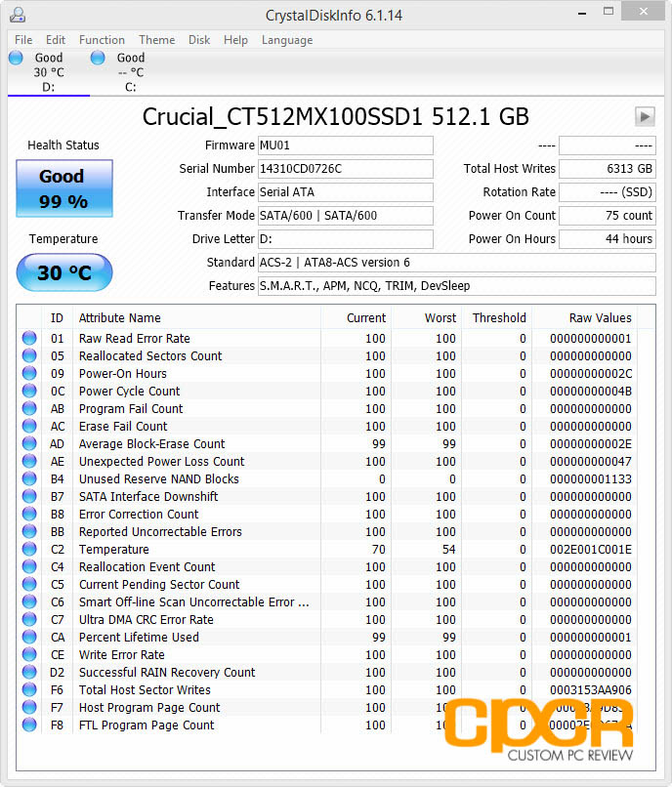Image resolution: width=672 pixels, height=787 pixels.
Task: Click the D: drive blue status orb
Action: [x=16, y=58]
